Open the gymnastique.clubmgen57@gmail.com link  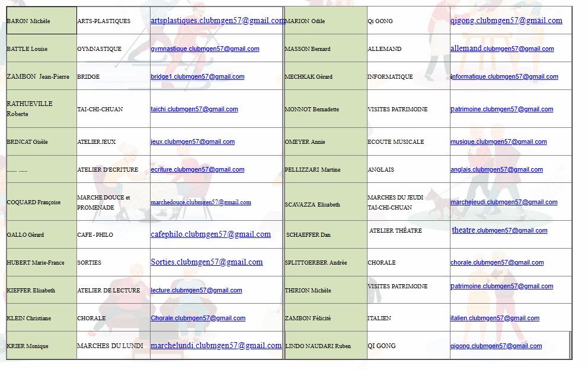click(x=204, y=49)
